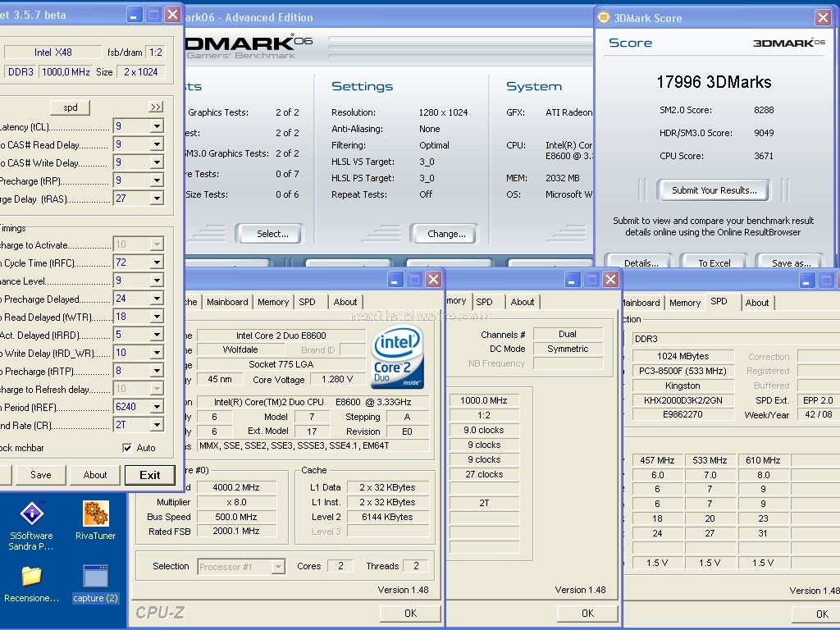Click OK in CPU-Z CPU window
Screen dimensions: 840x630
[410, 614]
